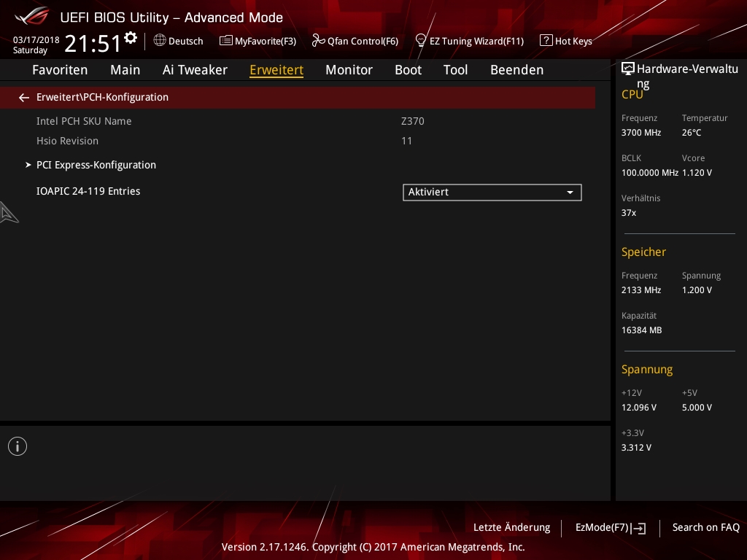This screenshot has width=747, height=560.
Task: Switch to EzMode(F7)
Action: coord(602,528)
